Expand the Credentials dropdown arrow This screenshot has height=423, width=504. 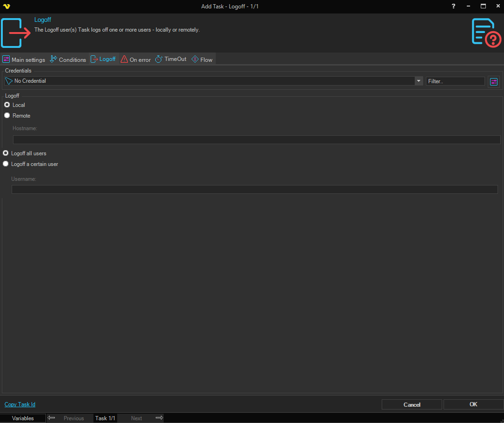pyautogui.click(x=418, y=81)
